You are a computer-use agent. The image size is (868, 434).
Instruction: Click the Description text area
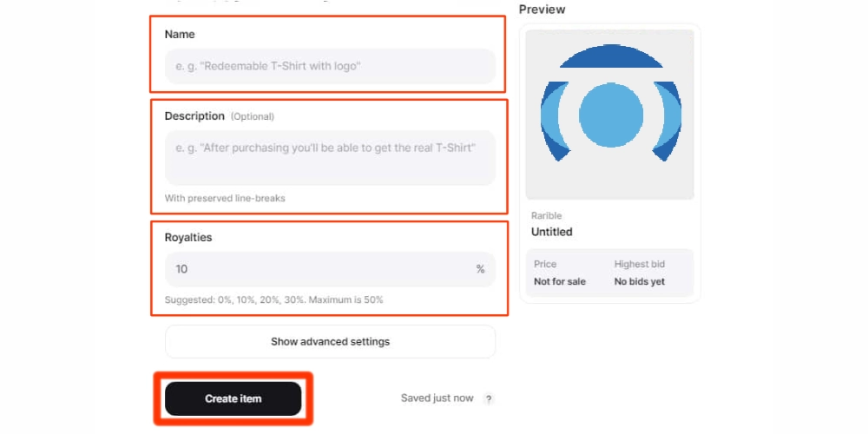pos(330,157)
